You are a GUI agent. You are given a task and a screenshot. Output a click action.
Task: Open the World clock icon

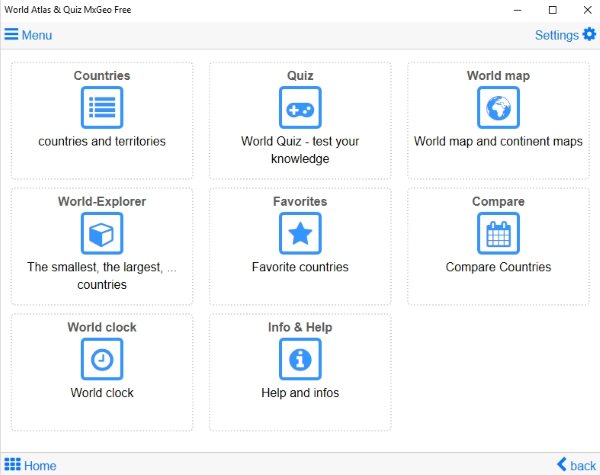click(x=102, y=359)
